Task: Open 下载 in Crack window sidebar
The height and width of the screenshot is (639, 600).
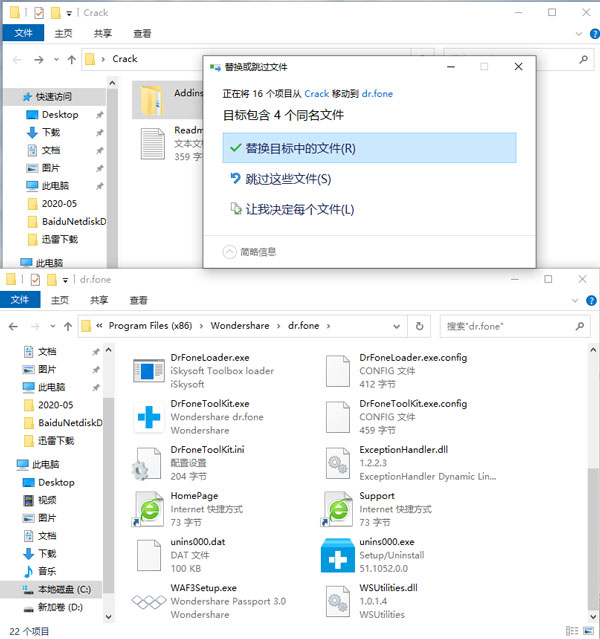Action: [51, 132]
